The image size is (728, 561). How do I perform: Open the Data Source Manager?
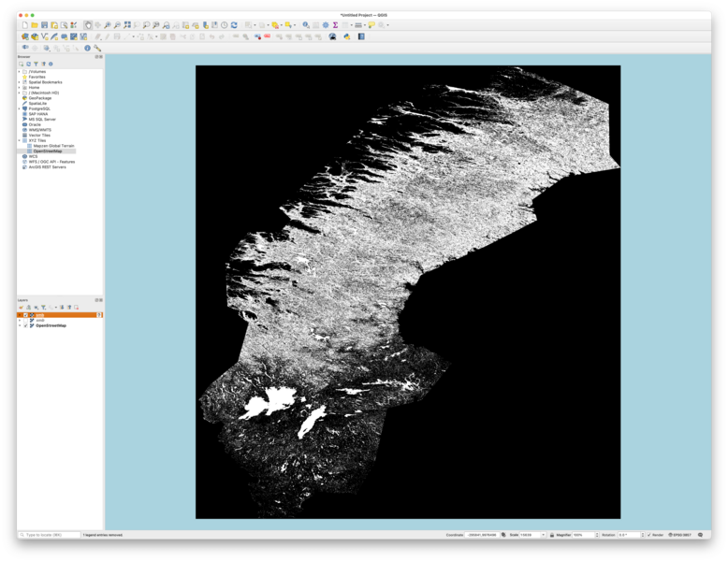[25, 36]
